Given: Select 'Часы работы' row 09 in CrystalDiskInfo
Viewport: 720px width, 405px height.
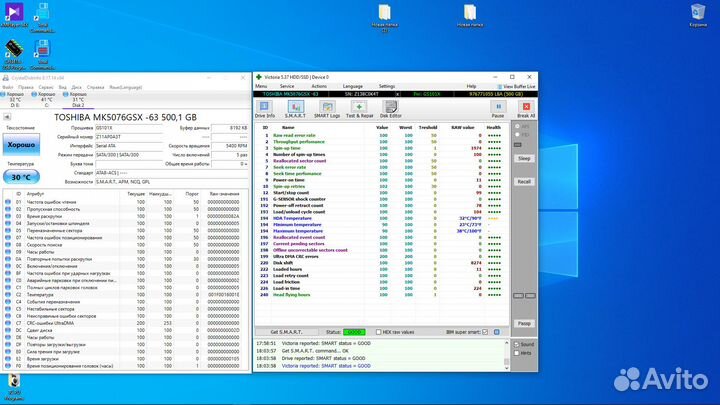Looking at the screenshot, I should pyautogui.click(x=125, y=252).
